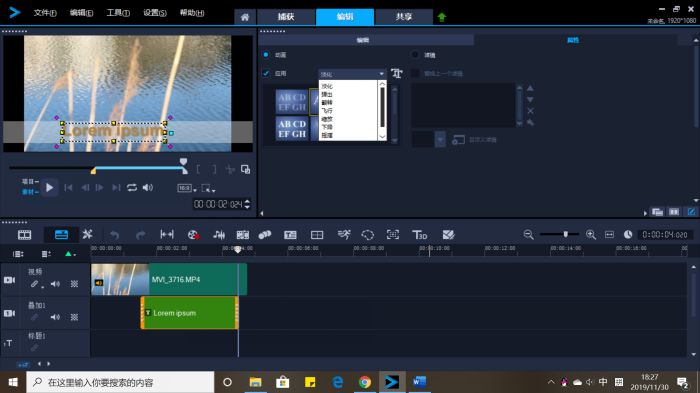Open the time remapping running-figure icon
Viewport: 700px width, 393px height.
(344, 234)
